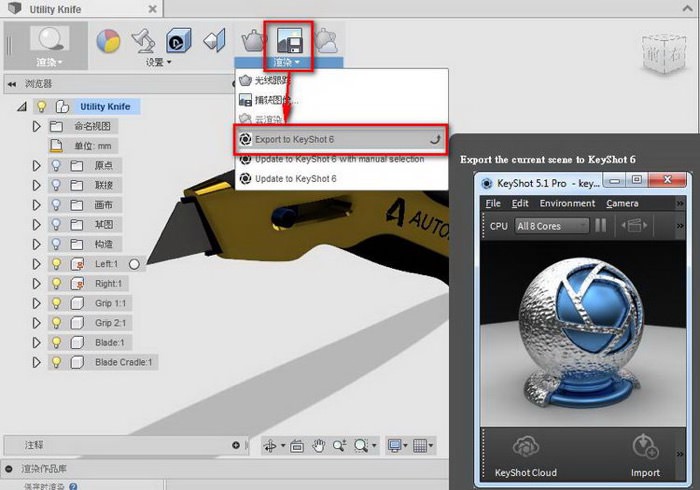Add a comment with plus icon in 注释 bar
Image resolution: width=700 pixels, height=490 pixels.
[x=236, y=445]
